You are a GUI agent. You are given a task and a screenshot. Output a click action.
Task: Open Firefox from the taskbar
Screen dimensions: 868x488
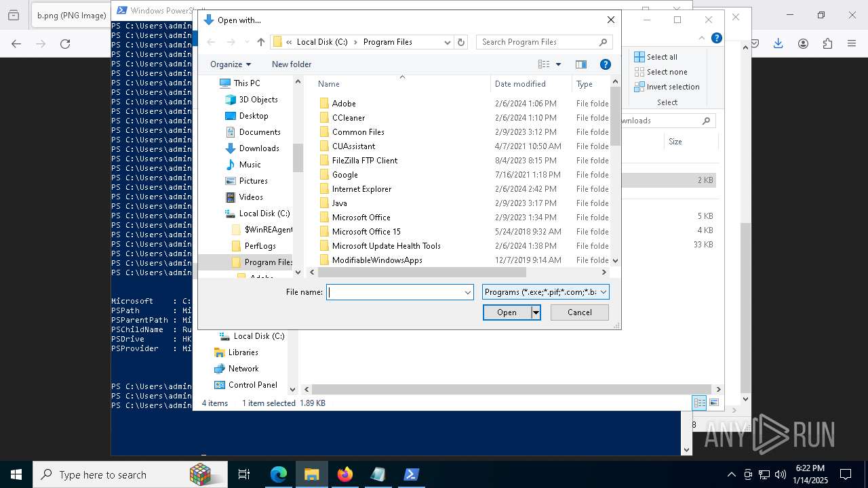(x=345, y=474)
